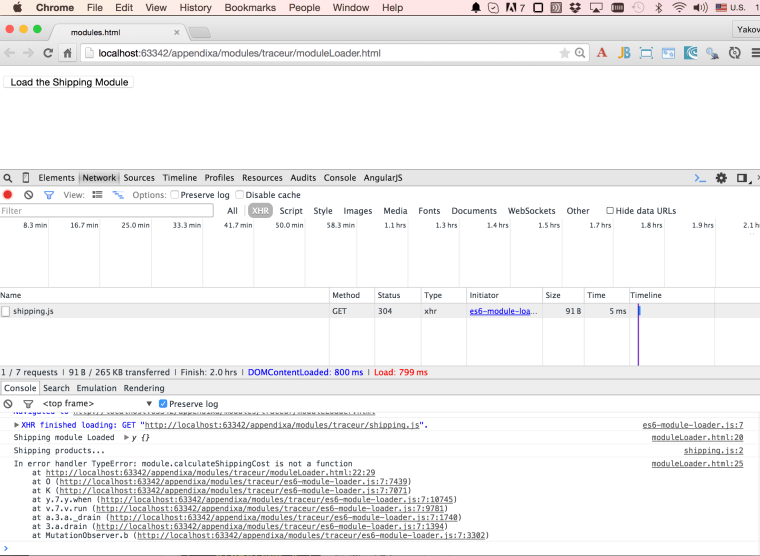Toggle the device mode phone icon

coord(26,178)
